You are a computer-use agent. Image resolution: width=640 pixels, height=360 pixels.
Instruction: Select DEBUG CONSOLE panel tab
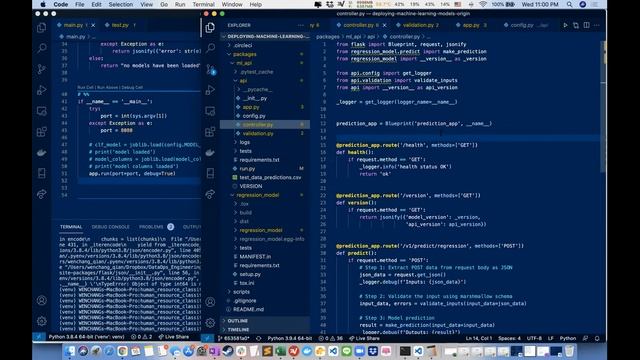coord(110,227)
